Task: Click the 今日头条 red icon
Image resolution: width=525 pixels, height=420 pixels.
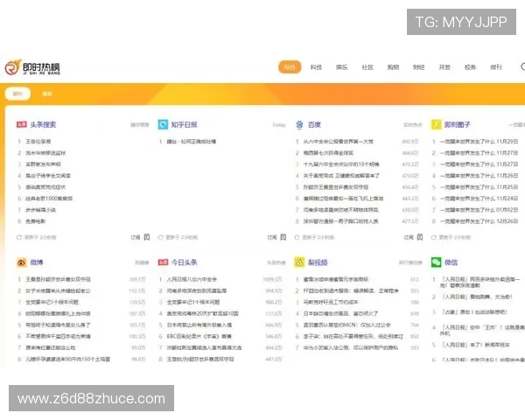Action: [163, 262]
